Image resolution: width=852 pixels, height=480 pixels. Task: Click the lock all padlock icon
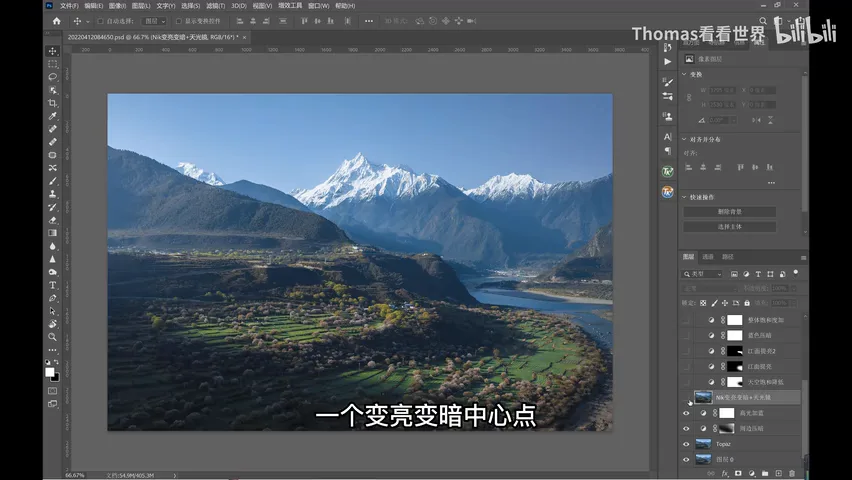pyautogui.click(x=747, y=303)
